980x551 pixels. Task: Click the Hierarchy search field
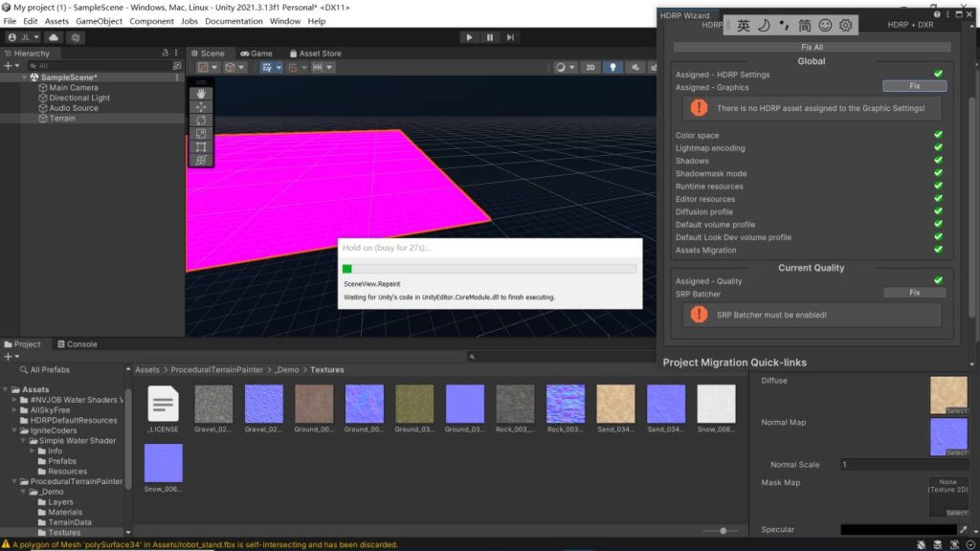pyautogui.click(x=100, y=66)
